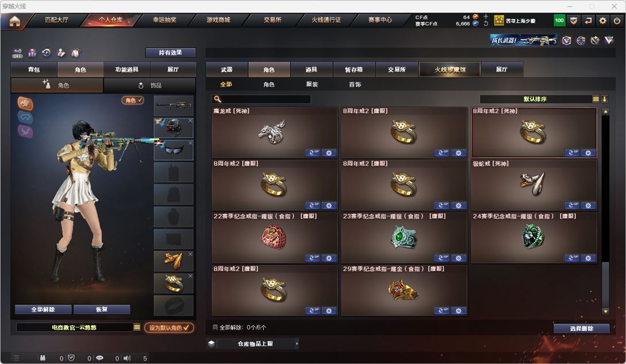Go to the home lobby icon
Screen dimensions: 626x364
coord(15,21)
